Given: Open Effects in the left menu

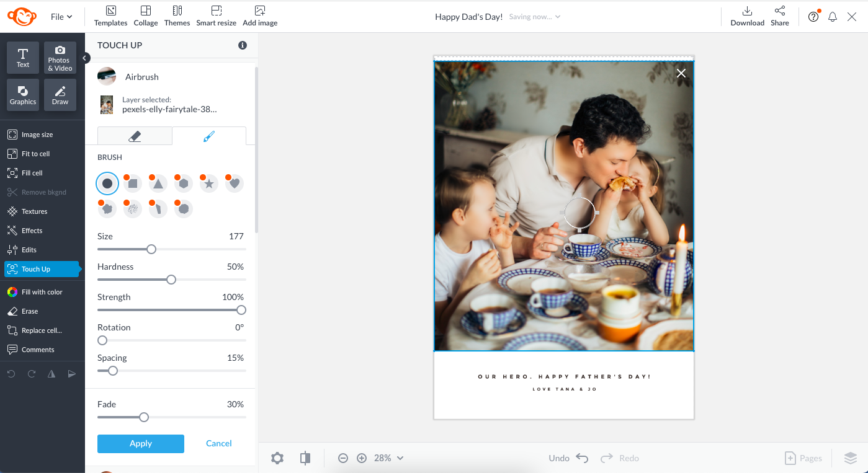Looking at the screenshot, I should point(32,231).
